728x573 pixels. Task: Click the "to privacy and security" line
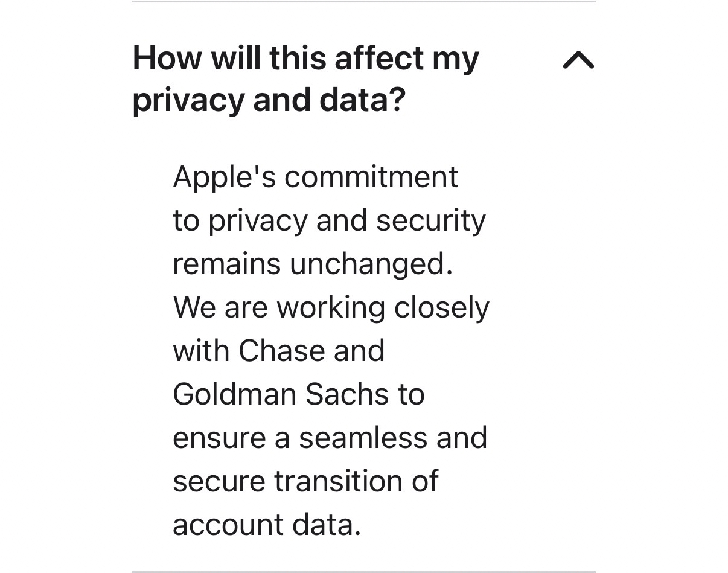(329, 220)
